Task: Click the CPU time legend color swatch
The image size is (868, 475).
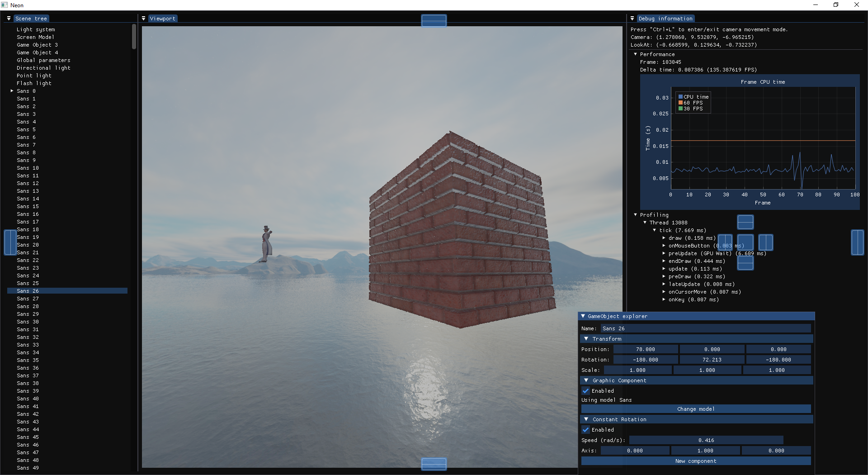Action: coord(680,96)
